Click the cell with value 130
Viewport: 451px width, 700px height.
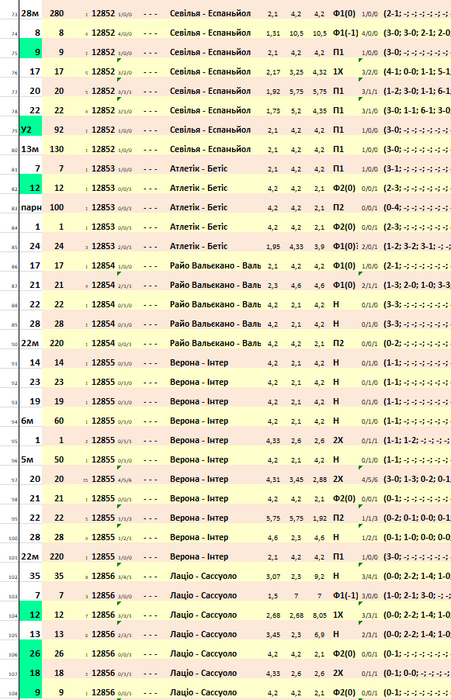pyautogui.click(x=57, y=149)
